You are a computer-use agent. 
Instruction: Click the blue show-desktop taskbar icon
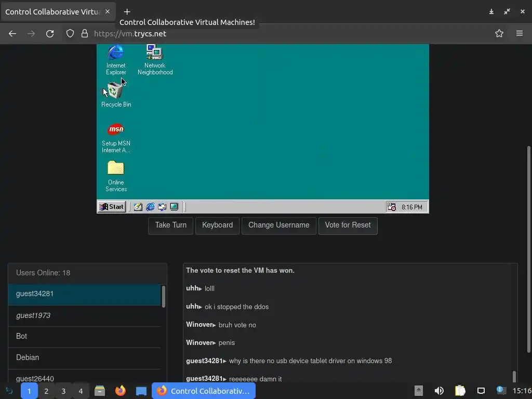(x=141, y=391)
